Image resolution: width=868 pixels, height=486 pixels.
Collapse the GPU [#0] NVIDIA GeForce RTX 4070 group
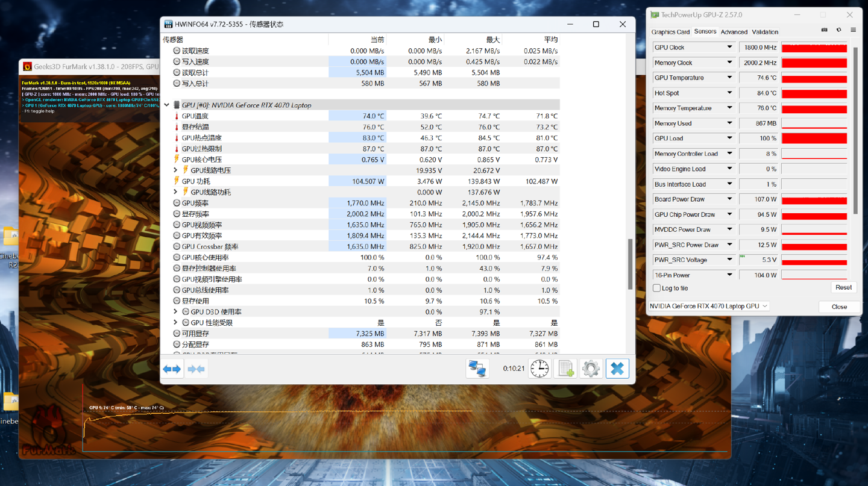coord(167,105)
